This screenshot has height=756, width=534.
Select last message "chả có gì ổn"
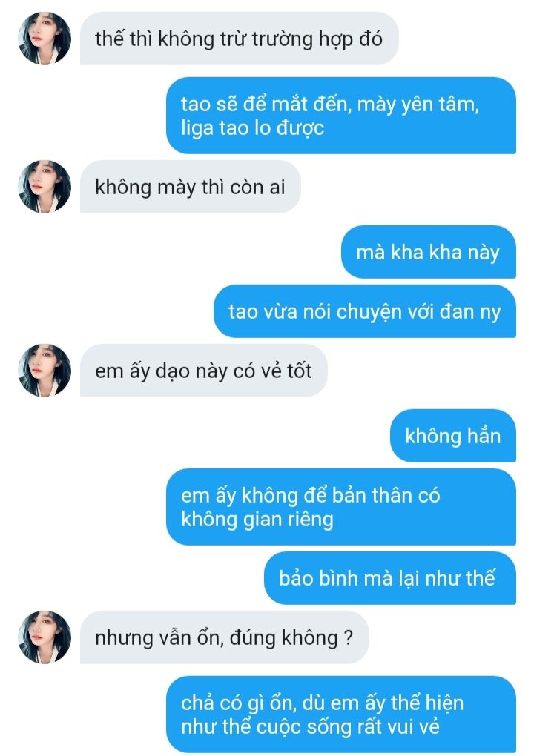[x=341, y=714]
